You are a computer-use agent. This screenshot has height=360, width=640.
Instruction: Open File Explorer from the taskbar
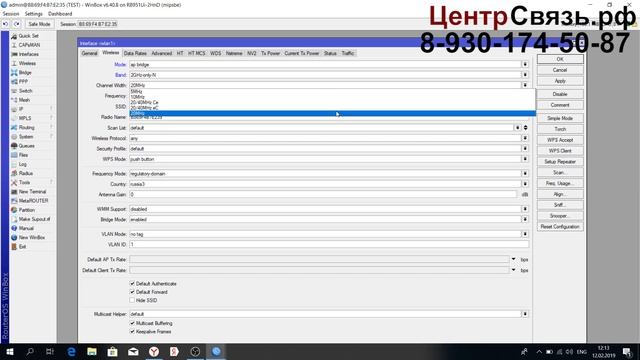point(92,351)
